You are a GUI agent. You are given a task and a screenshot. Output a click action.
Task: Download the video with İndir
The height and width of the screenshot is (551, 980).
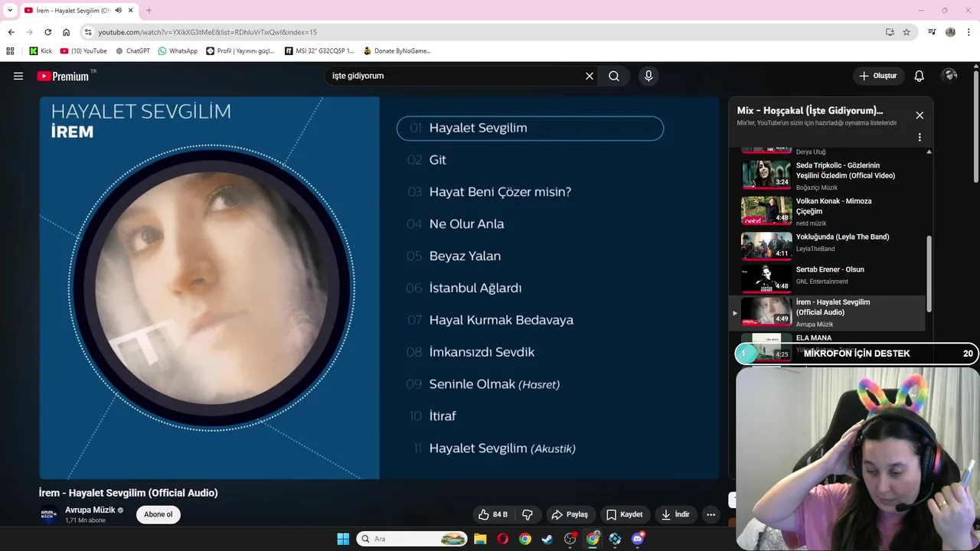676,514
